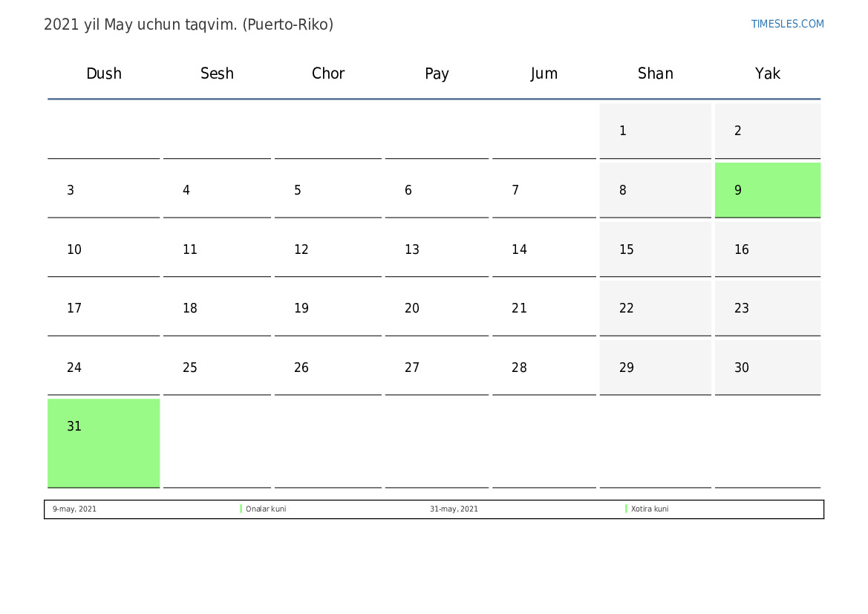This screenshot has width=868, height=614.
Task: Select the Yak weekday header
Action: (767, 74)
